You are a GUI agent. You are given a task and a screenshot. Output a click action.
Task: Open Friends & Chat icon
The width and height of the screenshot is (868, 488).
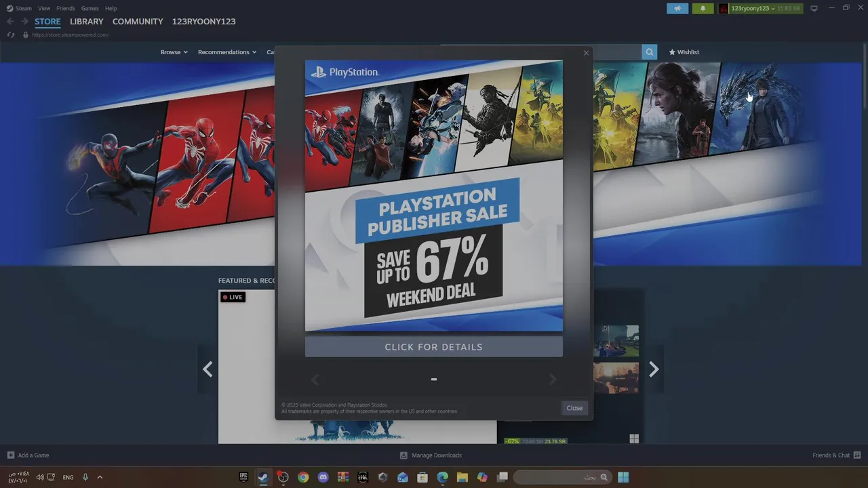(x=857, y=455)
